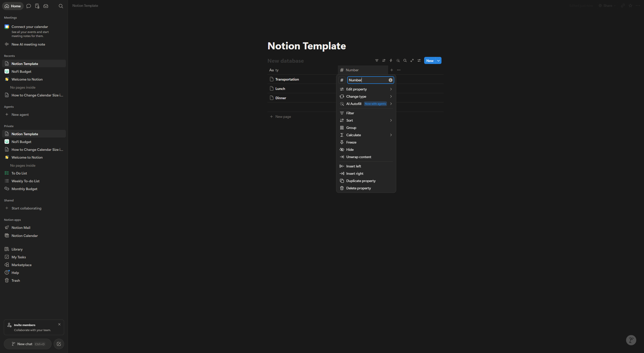
Task: Open Monthly Budget in Private section
Action: 34,189
